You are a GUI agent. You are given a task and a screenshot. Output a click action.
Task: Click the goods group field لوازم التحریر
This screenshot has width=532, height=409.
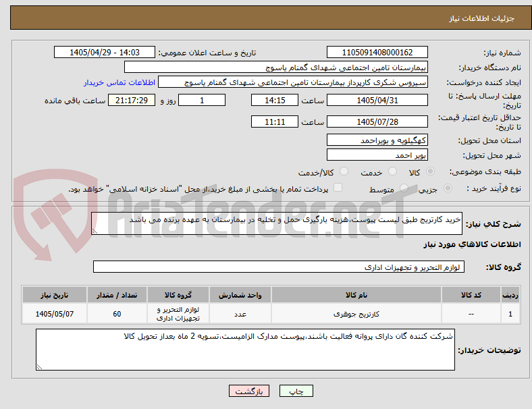coord(279,267)
